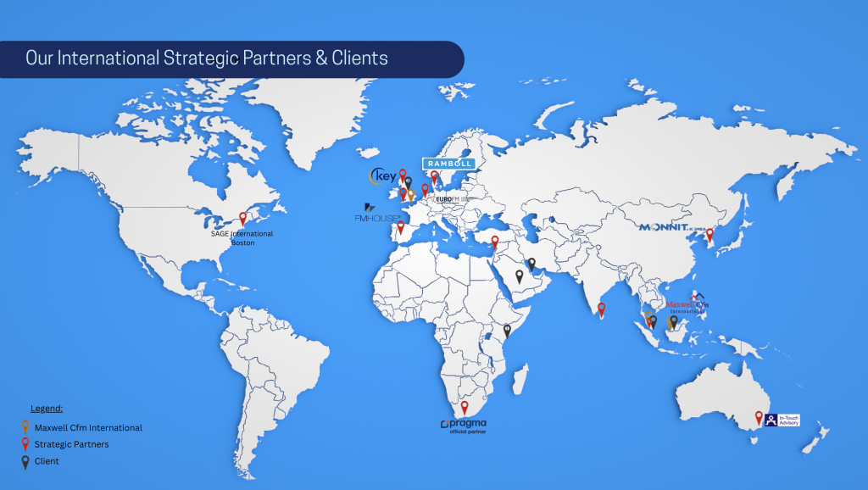Click the red pin near Turkey and Syria

[495, 242]
